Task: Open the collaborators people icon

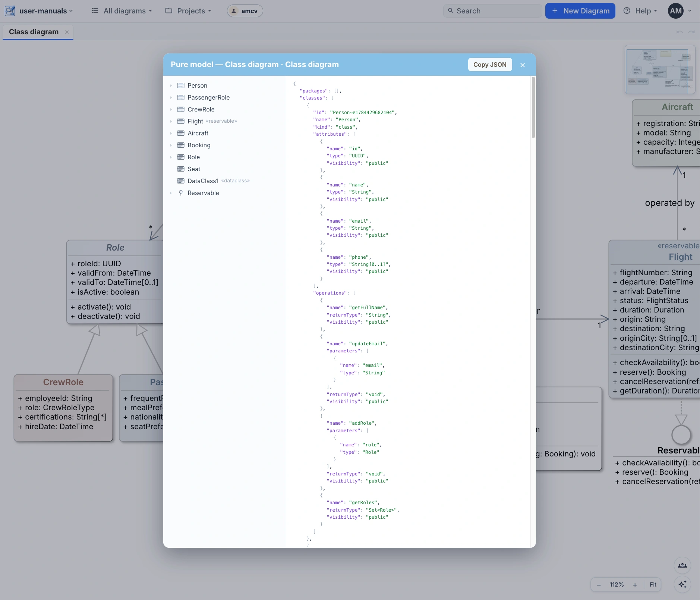Action: tap(682, 566)
